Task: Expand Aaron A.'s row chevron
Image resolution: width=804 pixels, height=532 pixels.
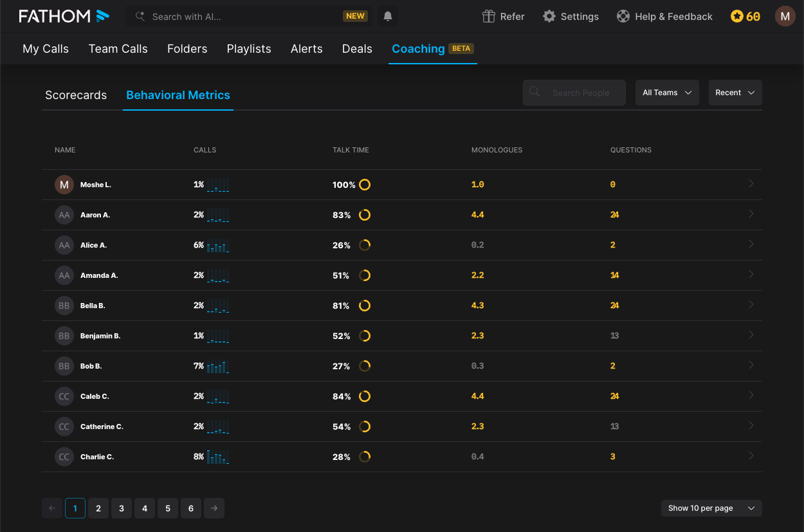Action: (751, 214)
